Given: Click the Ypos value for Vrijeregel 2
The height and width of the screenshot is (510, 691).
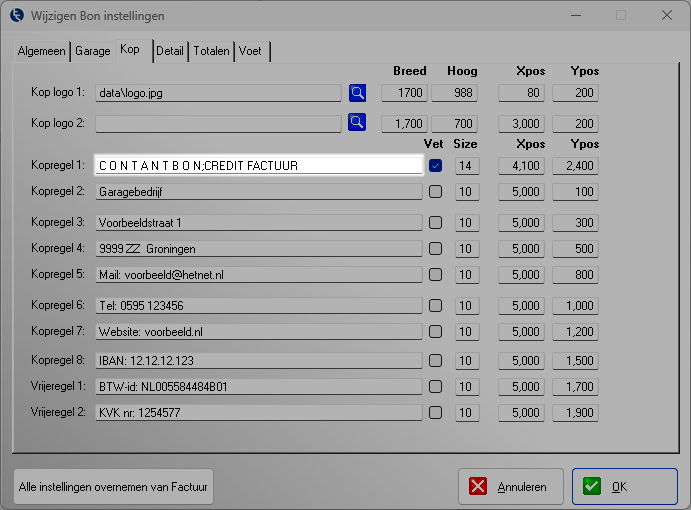Looking at the screenshot, I should [x=575, y=412].
